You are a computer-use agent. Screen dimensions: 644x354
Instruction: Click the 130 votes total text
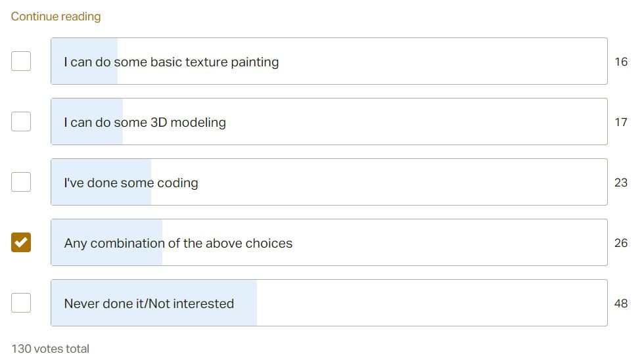pyautogui.click(x=50, y=348)
